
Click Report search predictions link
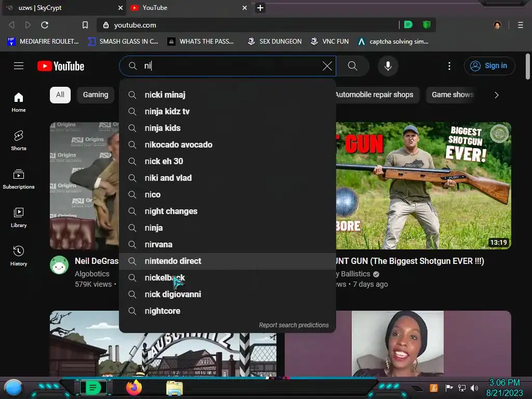click(294, 325)
